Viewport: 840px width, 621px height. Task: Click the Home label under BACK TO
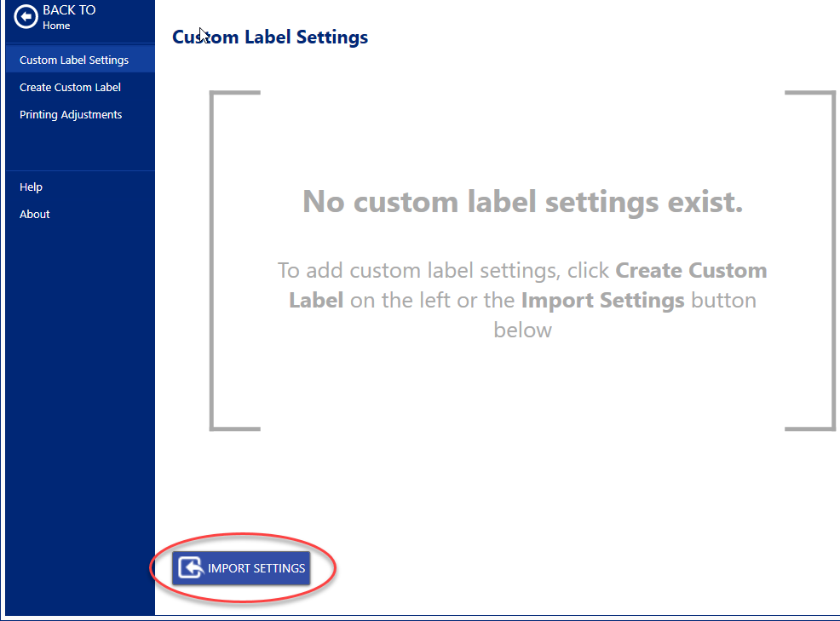coord(56,26)
